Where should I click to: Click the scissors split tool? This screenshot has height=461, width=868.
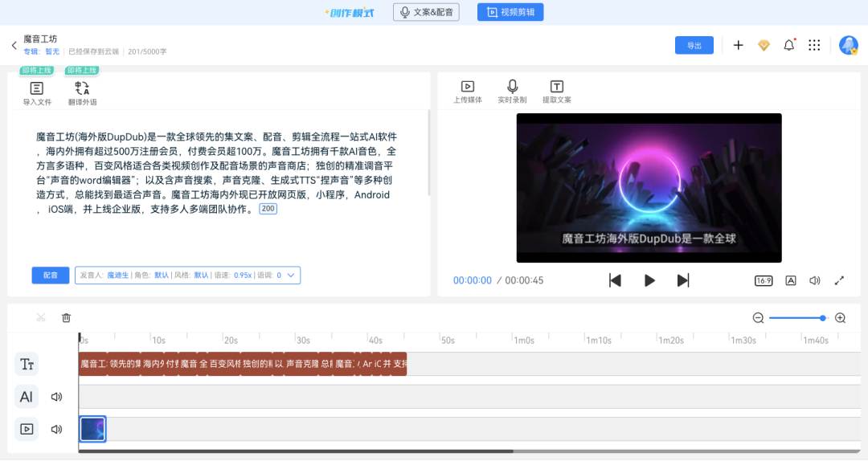coord(41,318)
